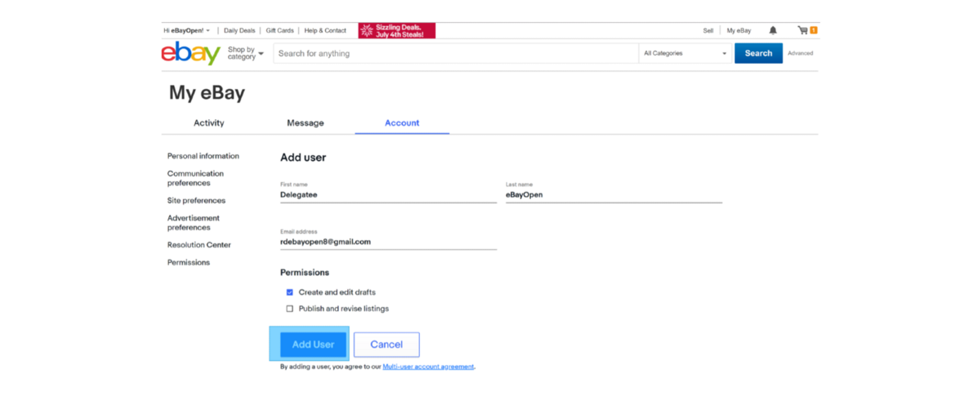This screenshot has height=405, width=980.
Task: Open the Advanced search link
Action: tap(800, 53)
